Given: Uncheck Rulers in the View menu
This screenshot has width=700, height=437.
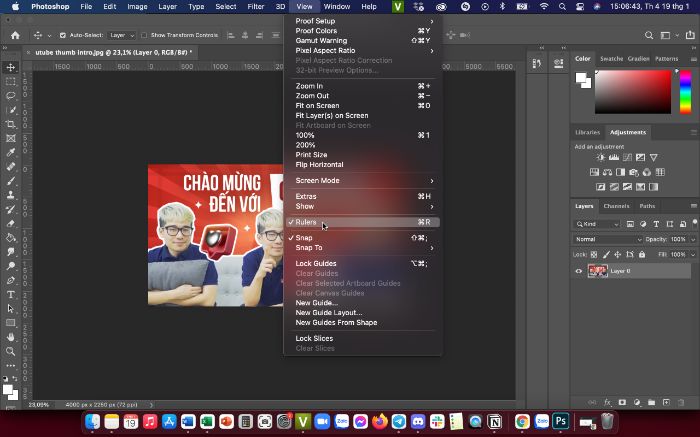Looking at the screenshot, I should pos(362,222).
